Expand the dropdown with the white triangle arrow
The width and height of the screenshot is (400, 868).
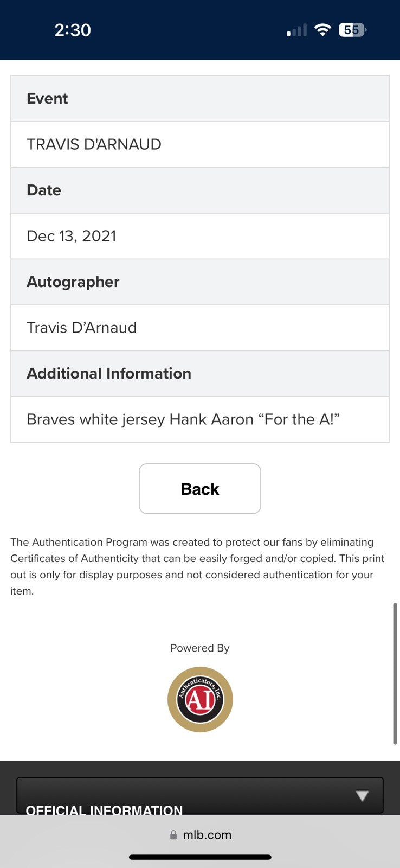click(x=362, y=796)
